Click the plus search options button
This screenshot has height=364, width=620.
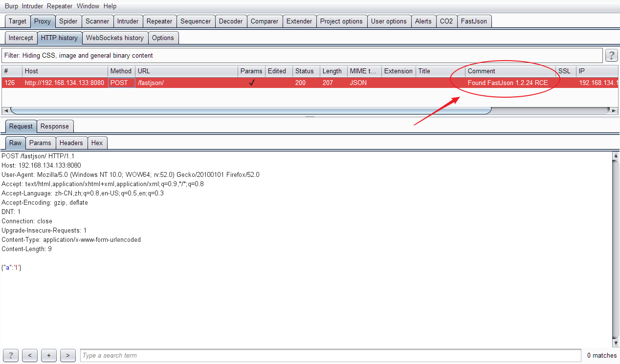[x=48, y=355]
